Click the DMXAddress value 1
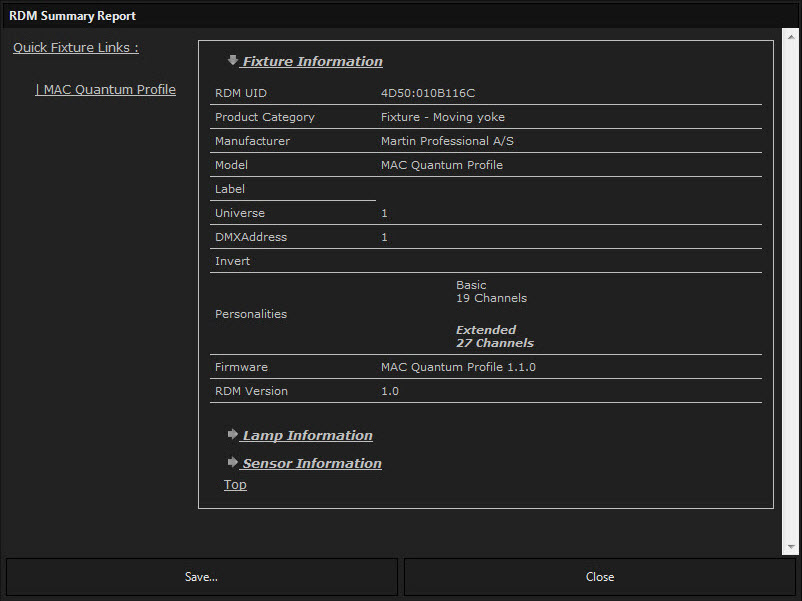This screenshot has height=601, width=802. pos(385,237)
